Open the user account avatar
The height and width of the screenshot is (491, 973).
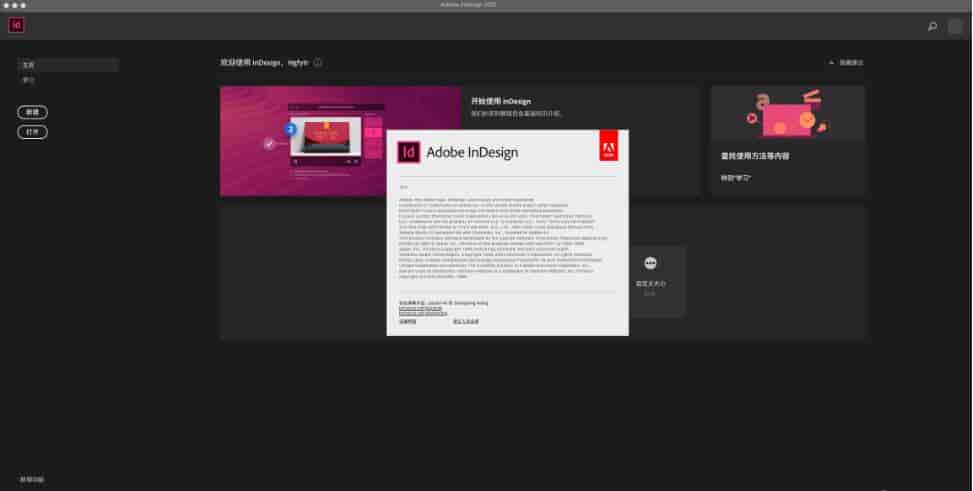point(955,27)
